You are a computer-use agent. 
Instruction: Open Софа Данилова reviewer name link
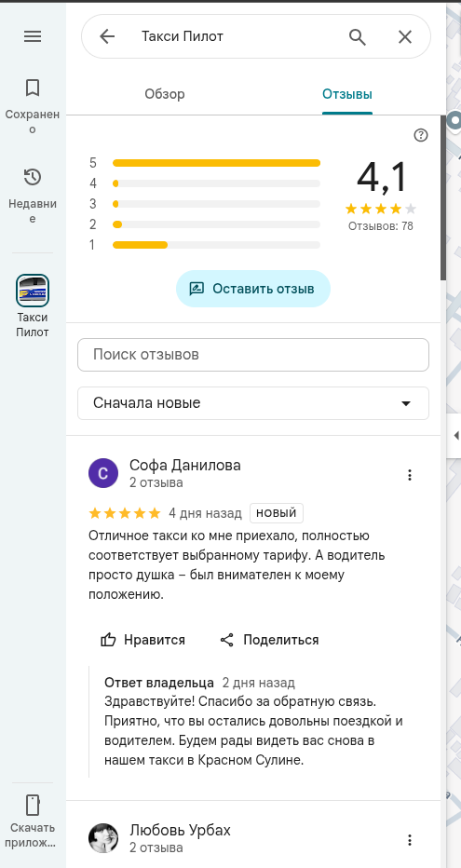185,465
